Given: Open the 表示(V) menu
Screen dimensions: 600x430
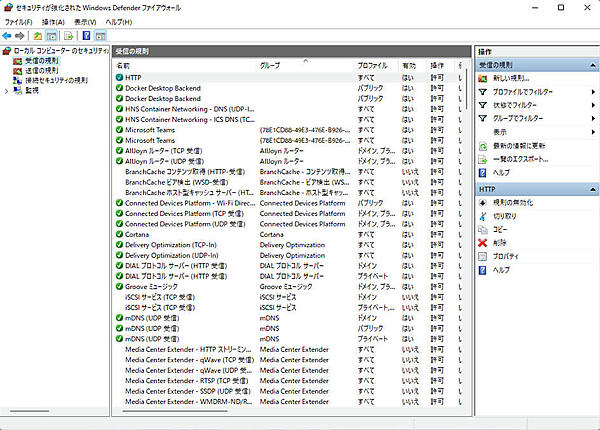Looking at the screenshot, I should pos(85,21).
